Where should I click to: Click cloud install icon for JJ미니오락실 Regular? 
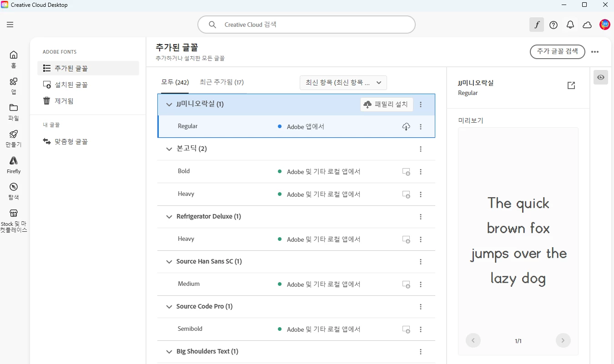(406, 127)
